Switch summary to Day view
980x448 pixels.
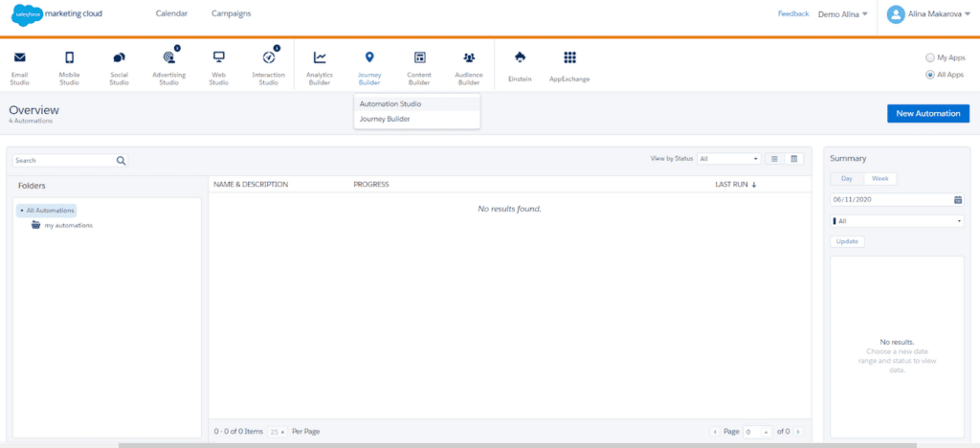(x=847, y=179)
